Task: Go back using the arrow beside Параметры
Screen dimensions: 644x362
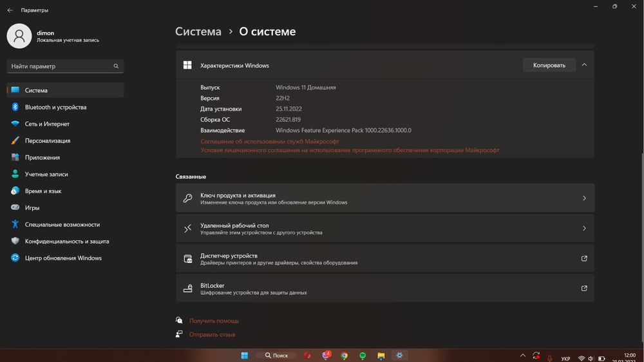Action: tap(10, 10)
